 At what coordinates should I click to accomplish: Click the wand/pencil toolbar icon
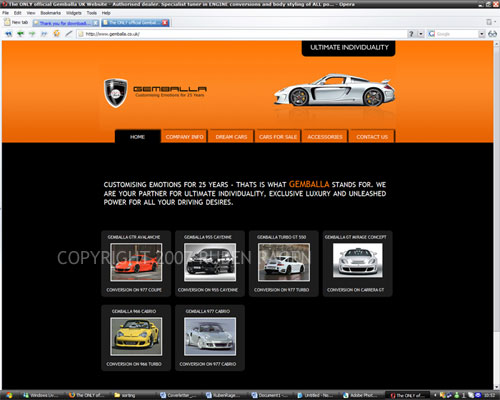point(69,33)
